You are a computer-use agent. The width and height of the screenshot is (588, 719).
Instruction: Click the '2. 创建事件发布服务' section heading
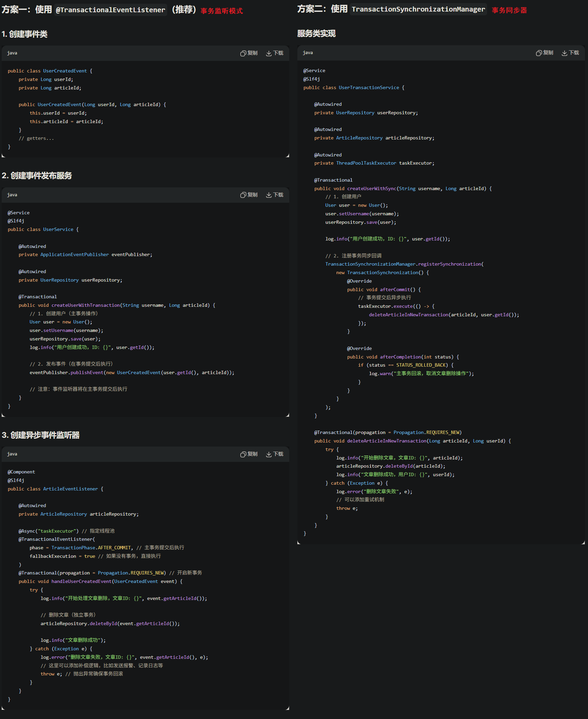37,175
